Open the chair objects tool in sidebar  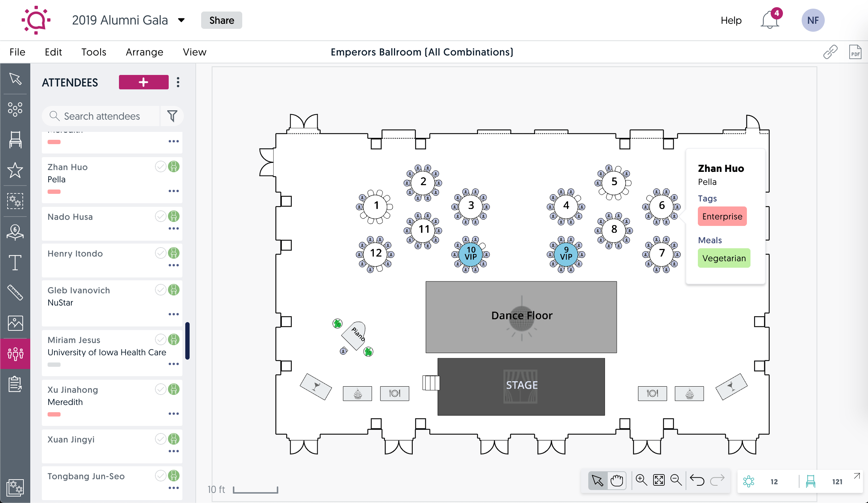[15, 139]
